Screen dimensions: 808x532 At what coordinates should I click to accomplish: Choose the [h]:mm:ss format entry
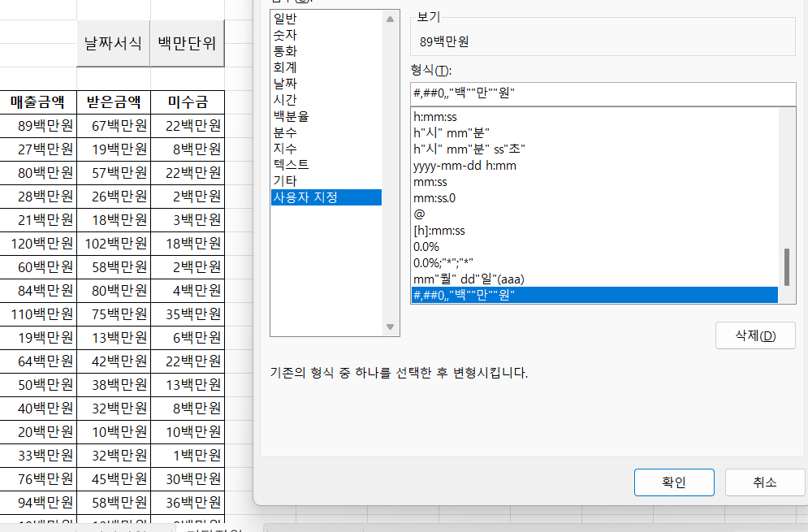click(439, 231)
